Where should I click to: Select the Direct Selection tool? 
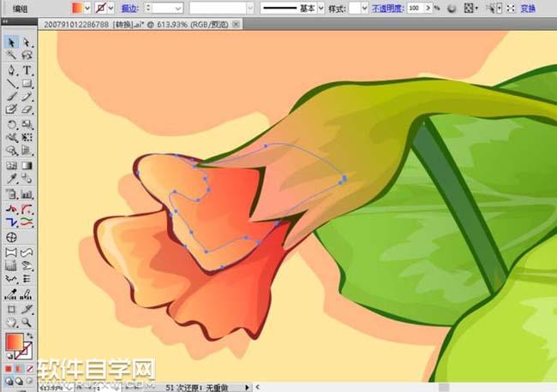[x=27, y=42]
